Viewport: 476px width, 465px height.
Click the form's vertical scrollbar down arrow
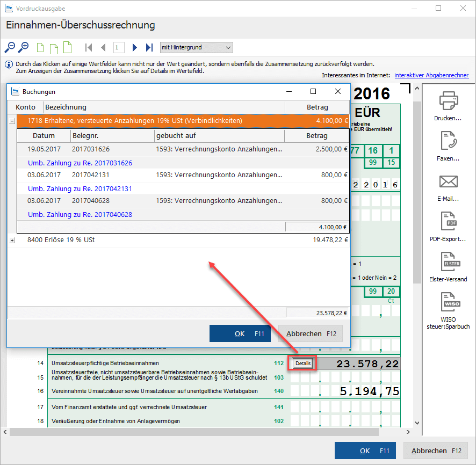[417, 423]
